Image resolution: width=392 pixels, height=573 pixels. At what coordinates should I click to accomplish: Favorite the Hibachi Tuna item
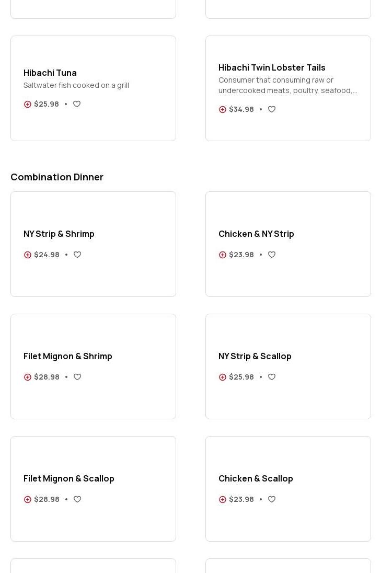(x=77, y=104)
